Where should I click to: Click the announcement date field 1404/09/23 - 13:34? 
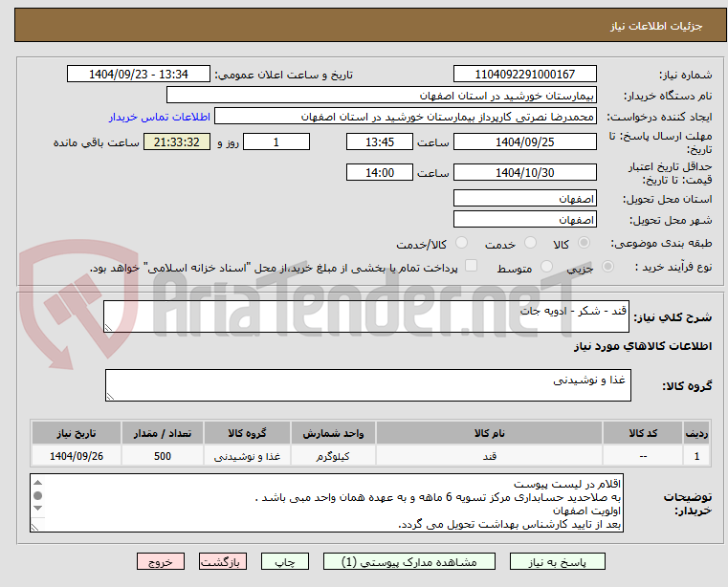tap(139, 75)
